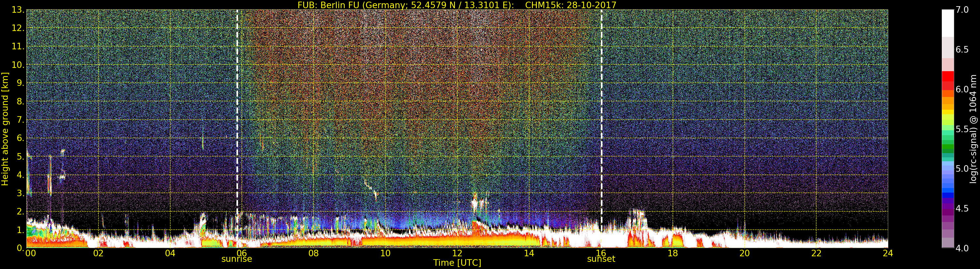Click the "1" height axis tick label
980x269 pixels.
[21, 230]
